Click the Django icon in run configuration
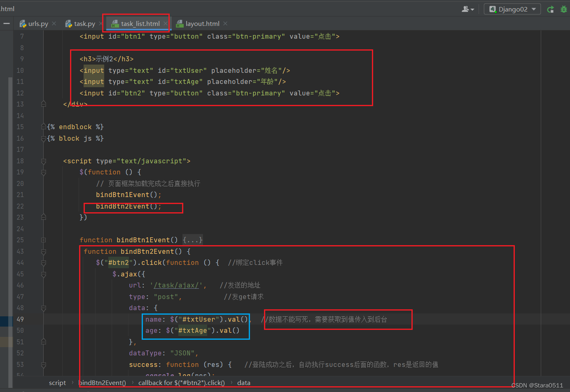This screenshot has height=392, width=570. pyautogui.click(x=492, y=9)
